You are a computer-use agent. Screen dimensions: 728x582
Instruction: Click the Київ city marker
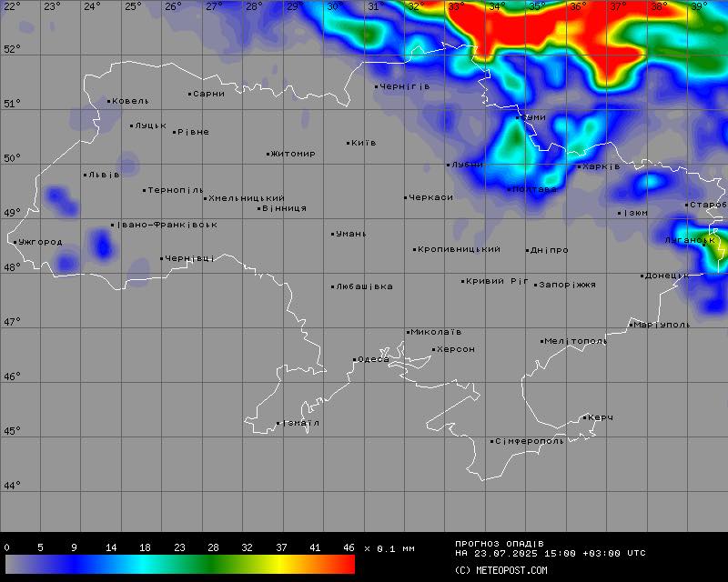(x=349, y=143)
